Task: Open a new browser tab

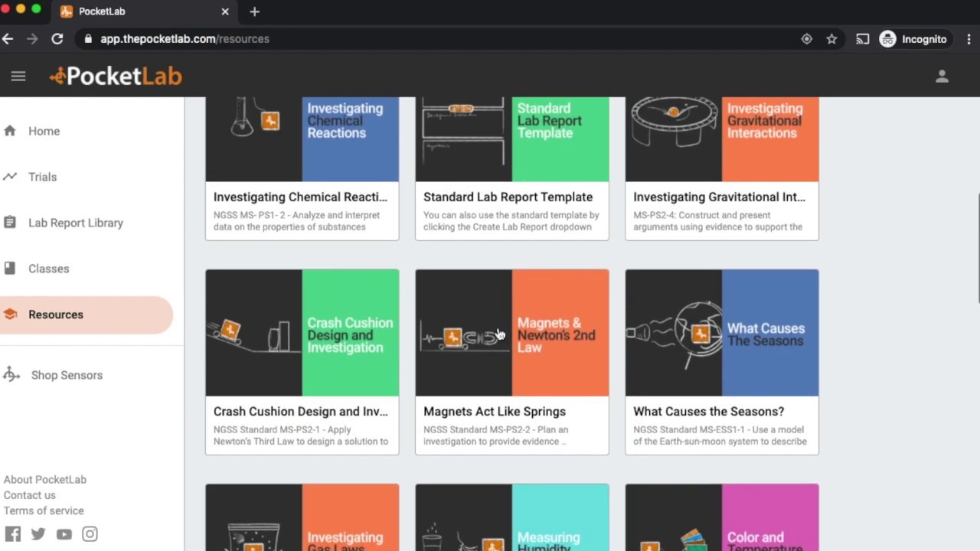Action: pos(255,11)
